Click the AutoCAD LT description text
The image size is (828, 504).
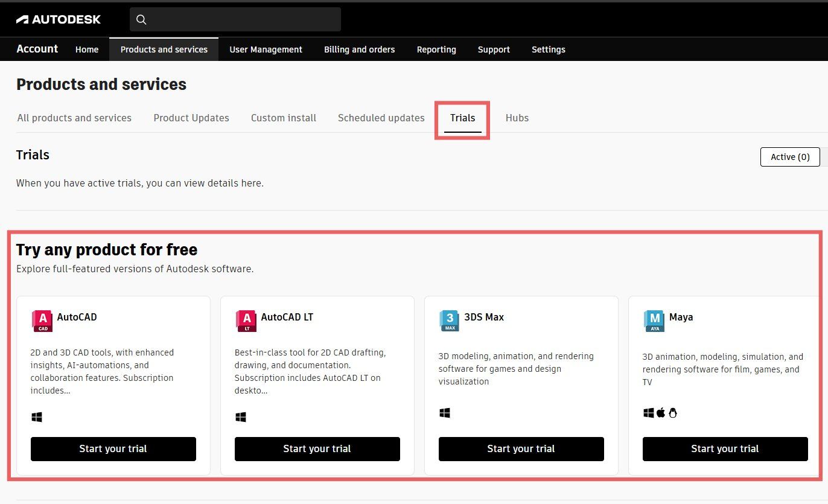click(310, 371)
